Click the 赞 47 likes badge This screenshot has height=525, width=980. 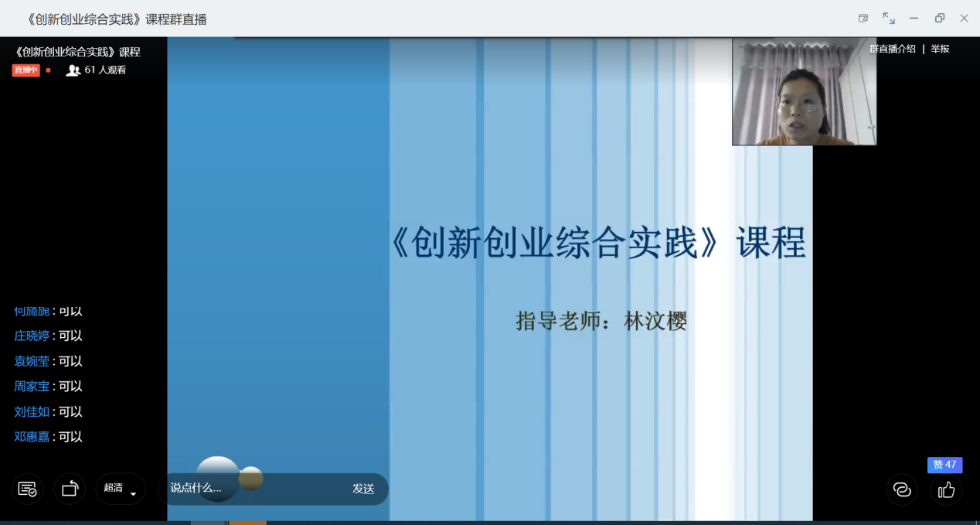point(944,465)
